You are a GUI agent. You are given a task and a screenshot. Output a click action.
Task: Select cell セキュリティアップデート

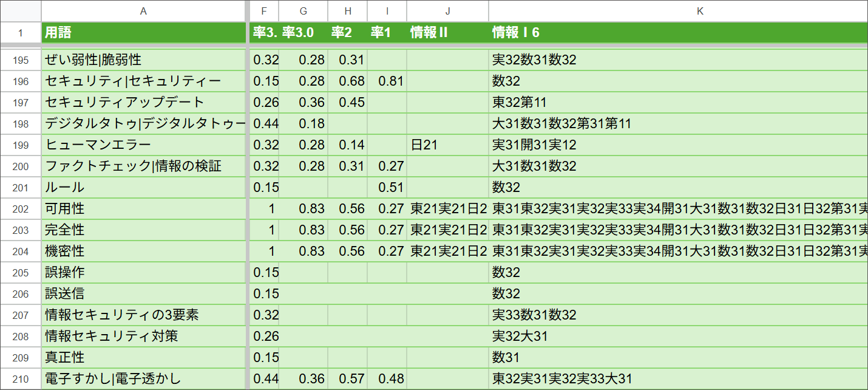(144, 102)
